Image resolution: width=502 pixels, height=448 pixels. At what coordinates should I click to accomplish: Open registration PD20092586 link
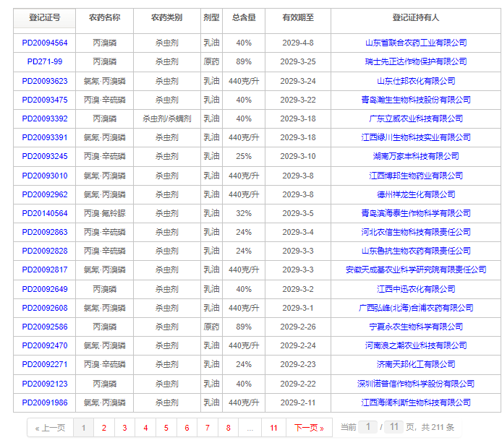pos(45,327)
